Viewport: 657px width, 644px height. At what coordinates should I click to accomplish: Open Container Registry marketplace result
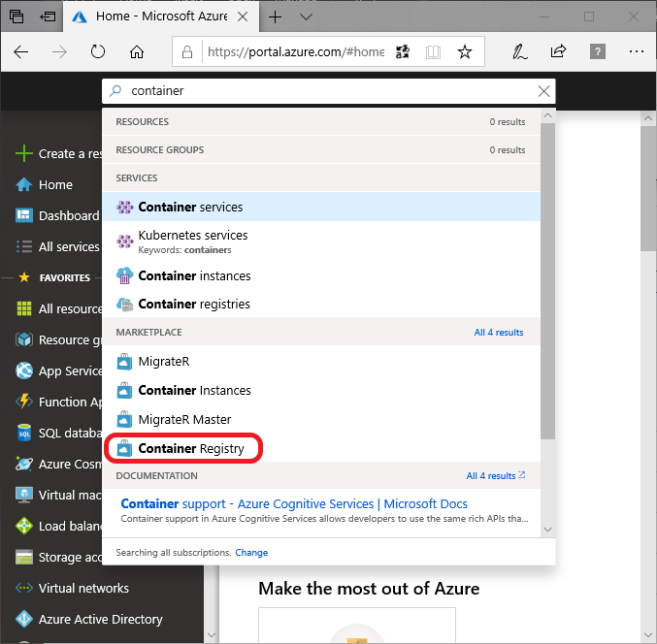[321, 448]
